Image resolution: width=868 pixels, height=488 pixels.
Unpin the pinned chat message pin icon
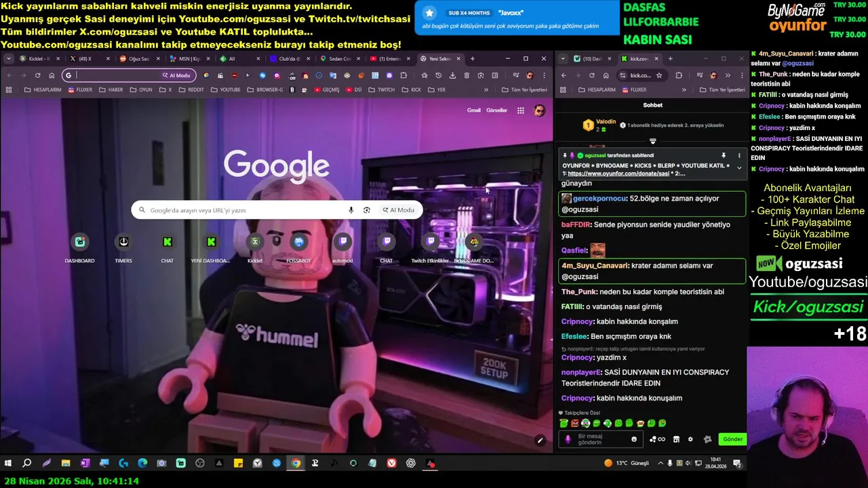pos(724,155)
